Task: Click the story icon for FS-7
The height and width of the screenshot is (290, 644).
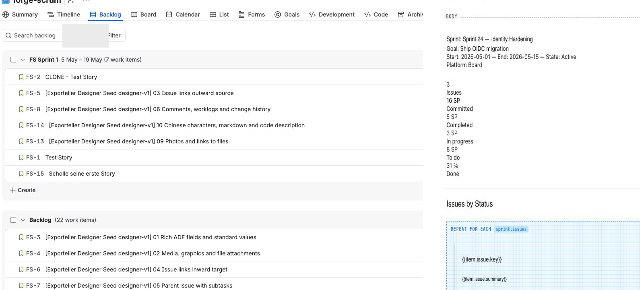Action: coord(21,286)
